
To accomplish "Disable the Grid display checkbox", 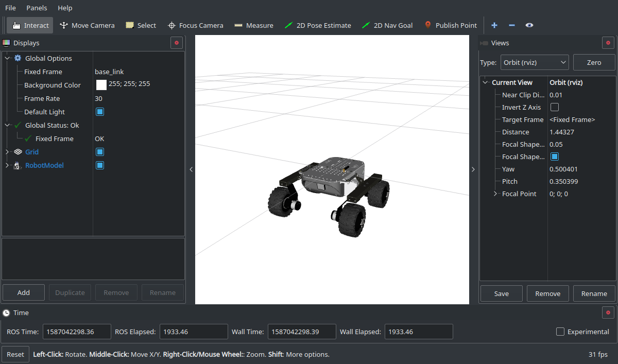I will pyautogui.click(x=100, y=152).
